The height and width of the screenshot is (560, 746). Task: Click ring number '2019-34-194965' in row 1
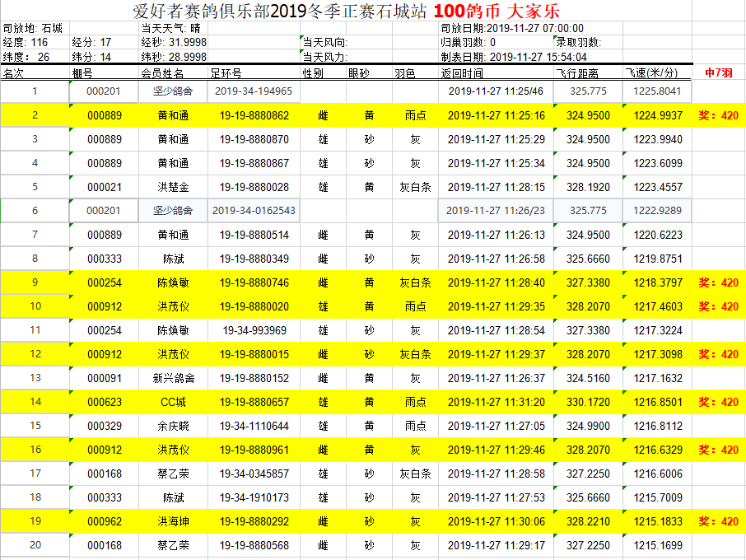pos(254,91)
